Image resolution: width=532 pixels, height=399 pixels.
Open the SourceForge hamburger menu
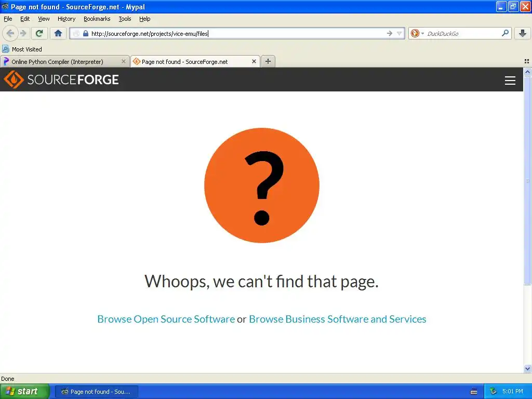pyautogui.click(x=510, y=81)
